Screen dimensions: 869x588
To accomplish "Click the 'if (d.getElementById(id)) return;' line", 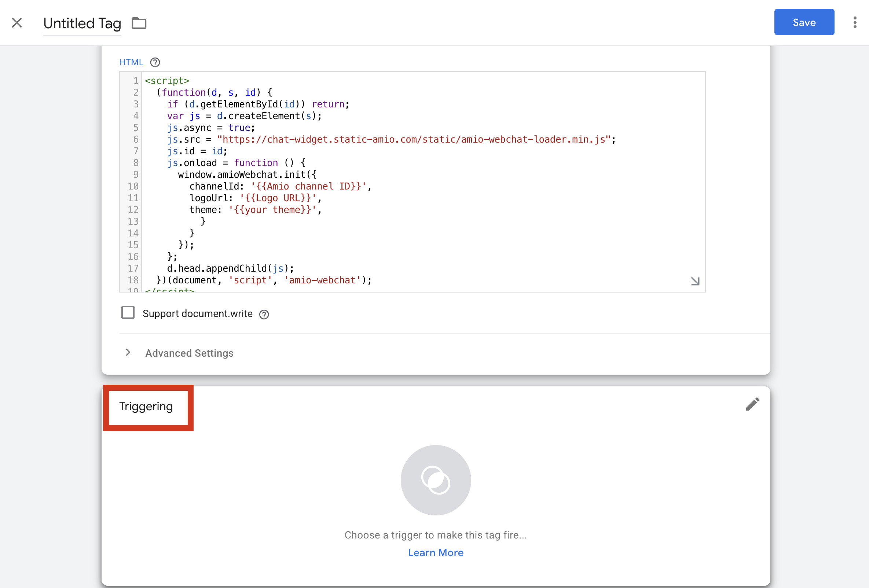I will coord(258,104).
